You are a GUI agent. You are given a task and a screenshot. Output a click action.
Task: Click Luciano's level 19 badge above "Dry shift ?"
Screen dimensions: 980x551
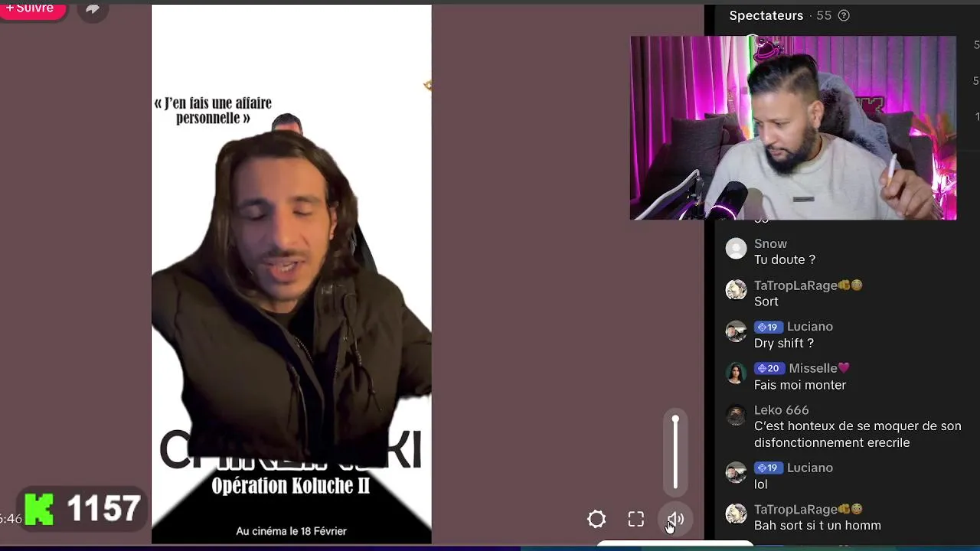(x=768, y=327)
